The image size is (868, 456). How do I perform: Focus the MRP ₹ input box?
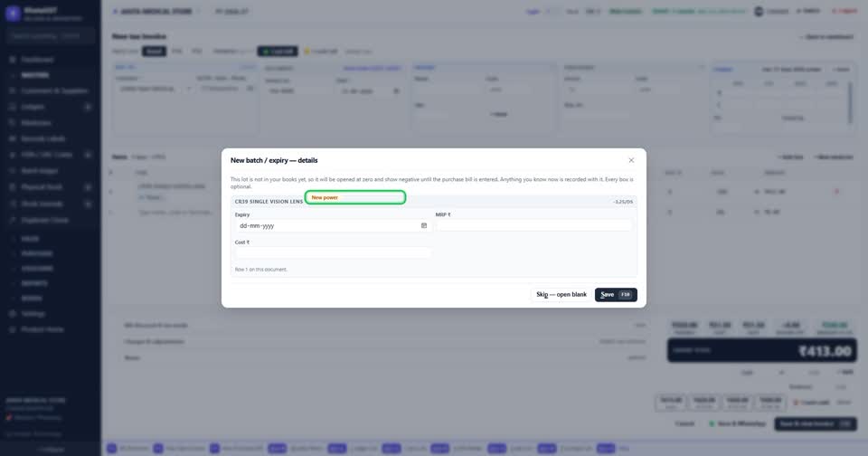(x=533, y=225)
